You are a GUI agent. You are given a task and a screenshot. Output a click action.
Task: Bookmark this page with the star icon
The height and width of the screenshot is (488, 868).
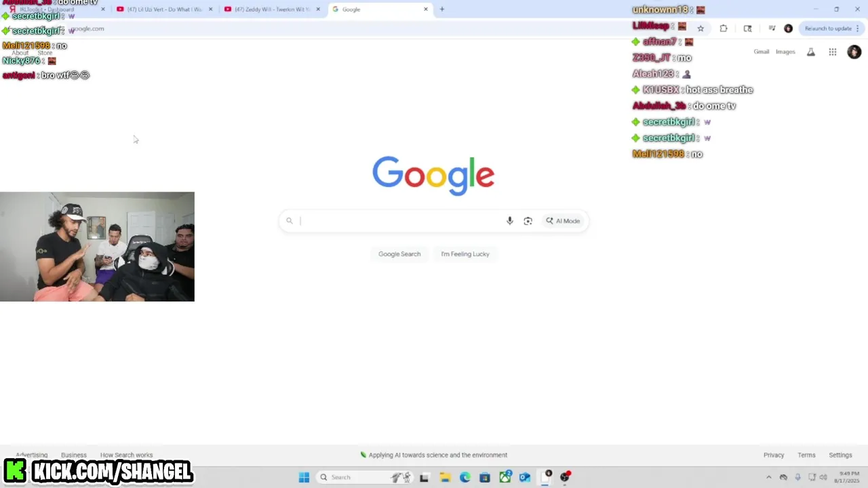tap(701, 28)
